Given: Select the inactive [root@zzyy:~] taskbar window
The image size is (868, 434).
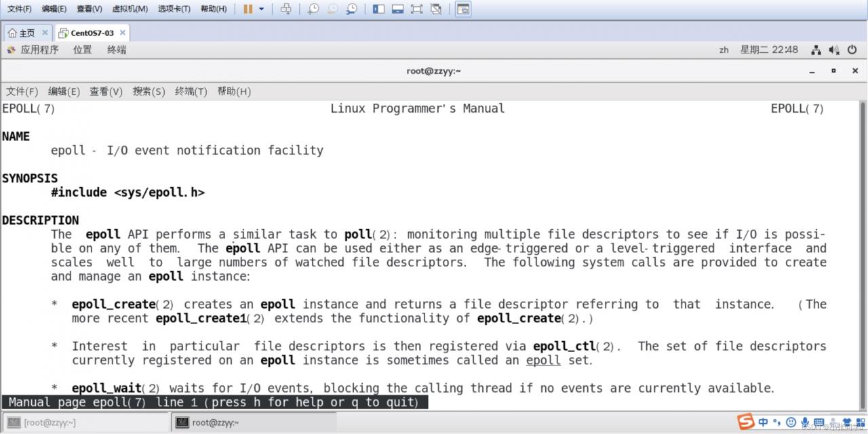Looking at the screenshot, I should click(86, 422).
